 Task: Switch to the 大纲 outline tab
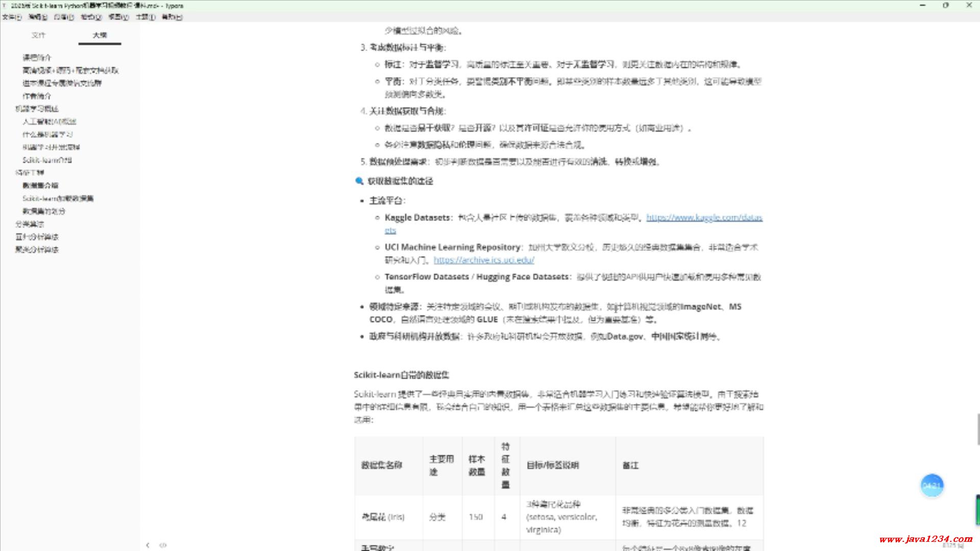pos(100,35)
